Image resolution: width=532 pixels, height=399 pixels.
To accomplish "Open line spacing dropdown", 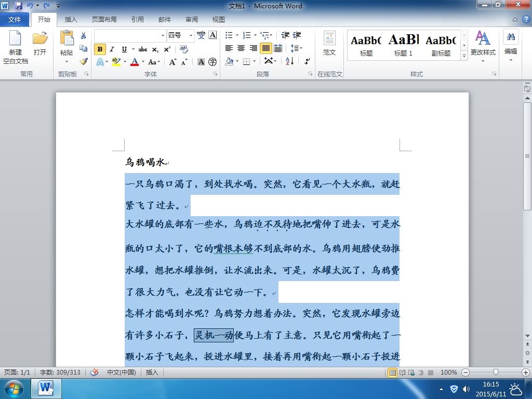I will coord(296,48).
